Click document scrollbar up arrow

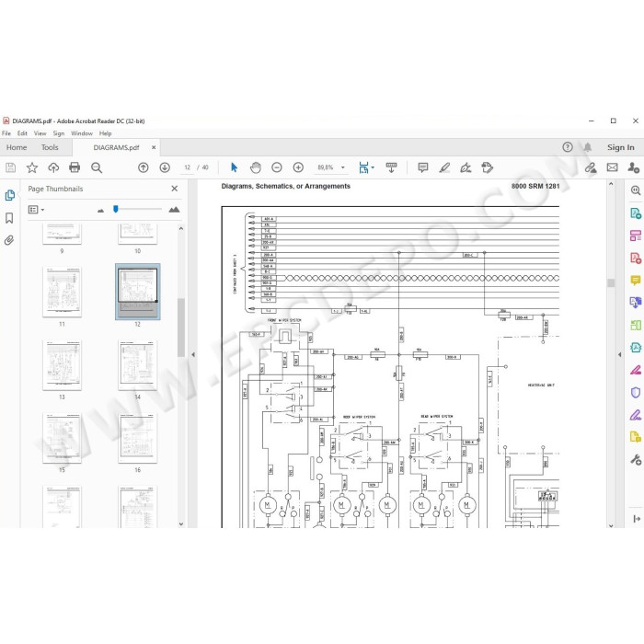611,184
